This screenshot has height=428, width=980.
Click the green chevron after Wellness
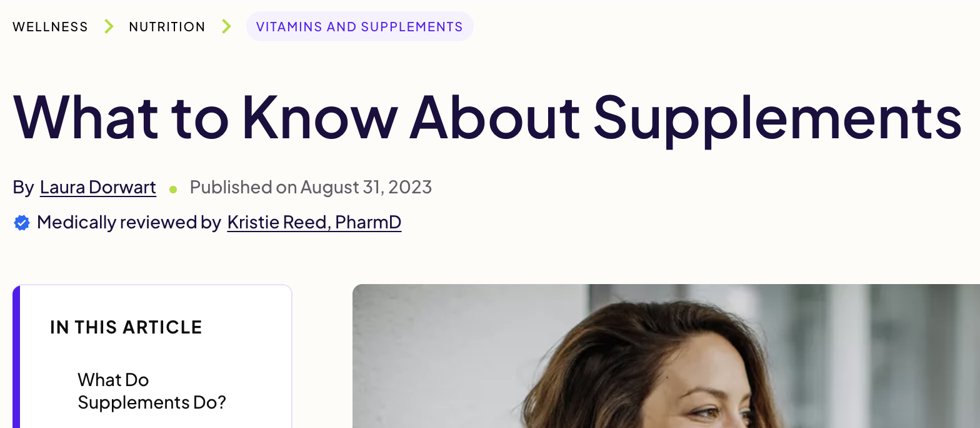coord(109,26)
